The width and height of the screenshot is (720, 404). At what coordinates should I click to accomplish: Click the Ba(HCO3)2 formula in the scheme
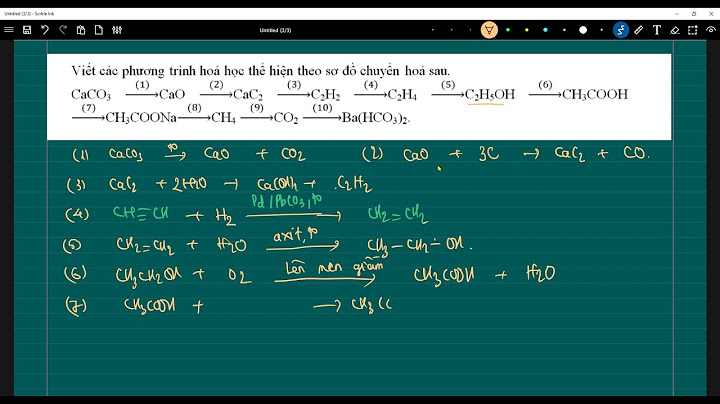point(375,118)
